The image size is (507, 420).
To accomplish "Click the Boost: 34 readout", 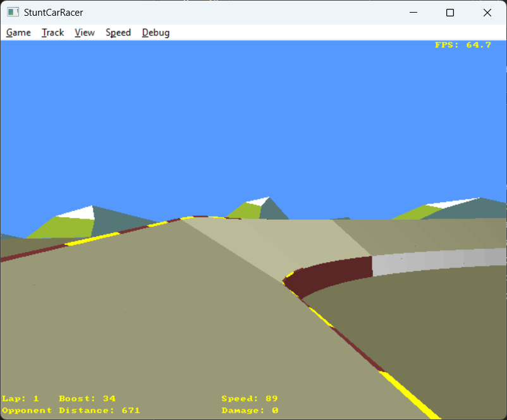I will pos(87,399).
